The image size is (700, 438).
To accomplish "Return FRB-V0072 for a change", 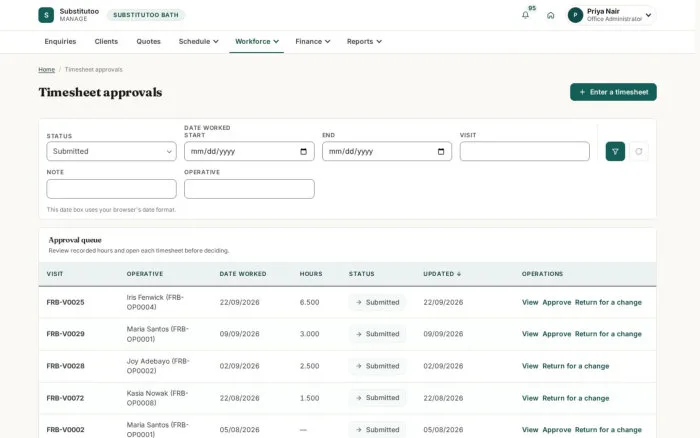I will click(x=575, y=398).
